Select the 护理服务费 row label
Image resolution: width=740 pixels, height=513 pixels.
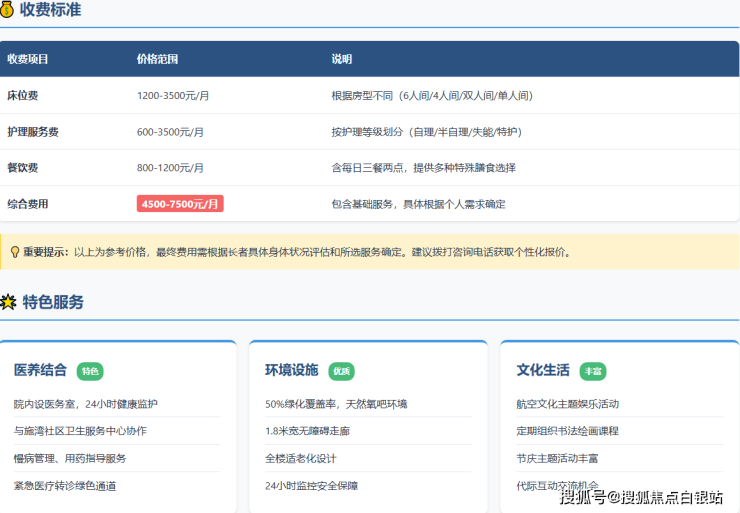coord(33,132)
